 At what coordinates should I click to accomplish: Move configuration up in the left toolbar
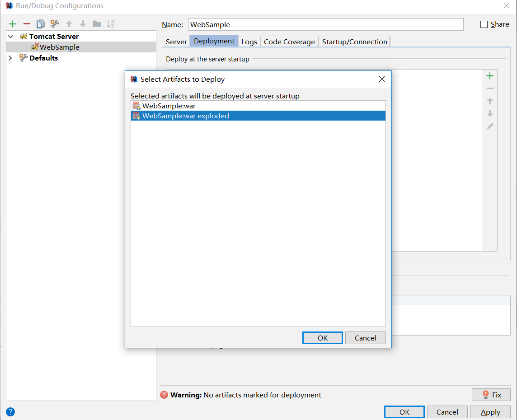tap(69, 24)
